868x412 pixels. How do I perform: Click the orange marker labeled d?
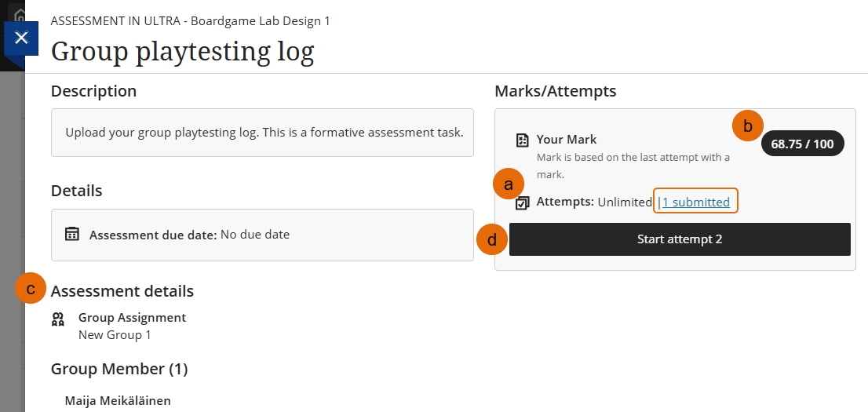492,240
